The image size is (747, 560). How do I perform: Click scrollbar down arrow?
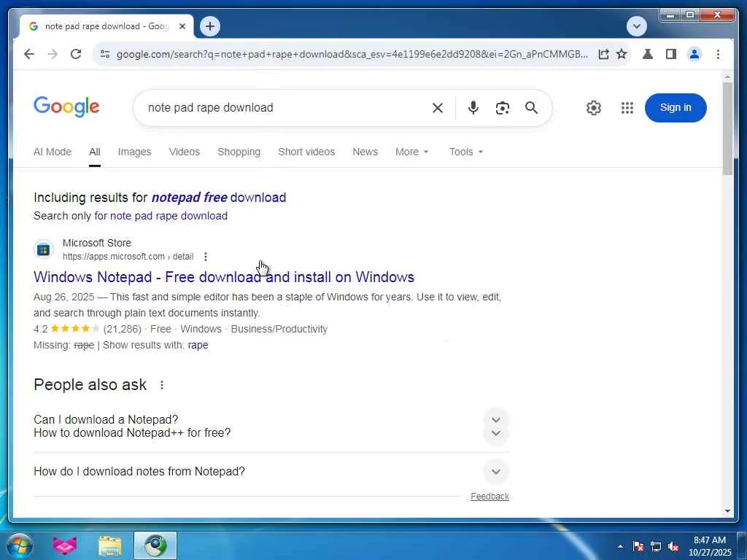[x=727, y=511]
